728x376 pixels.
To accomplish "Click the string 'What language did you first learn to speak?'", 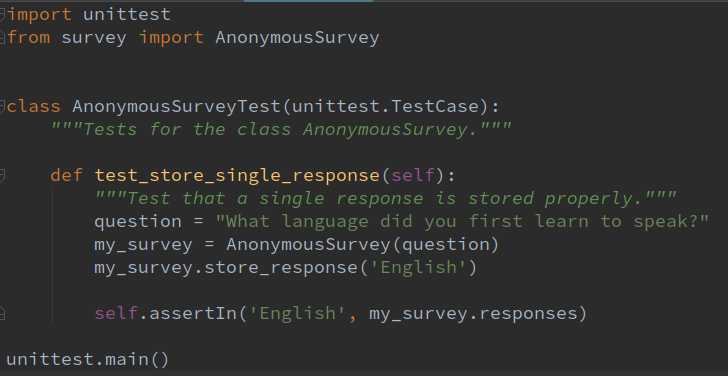I will pyautogui.click(x=463, y=221).
